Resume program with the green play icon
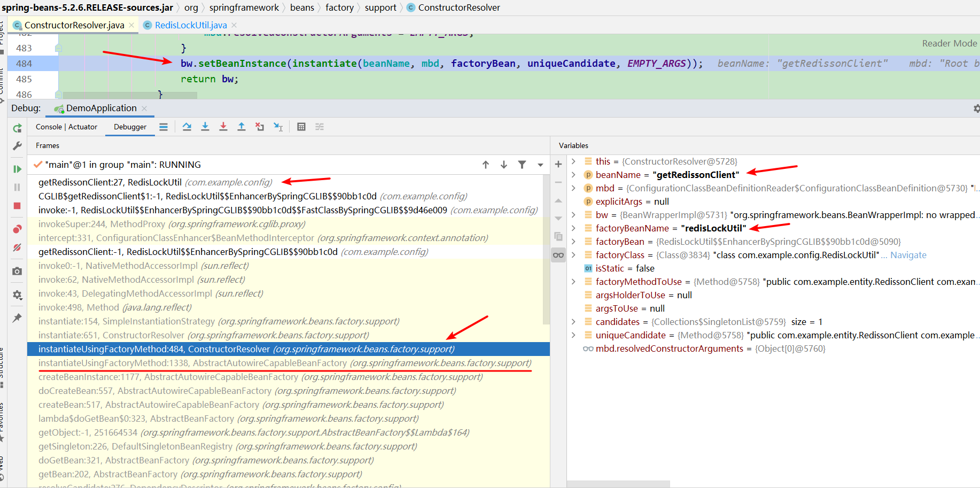 point(17,169)
